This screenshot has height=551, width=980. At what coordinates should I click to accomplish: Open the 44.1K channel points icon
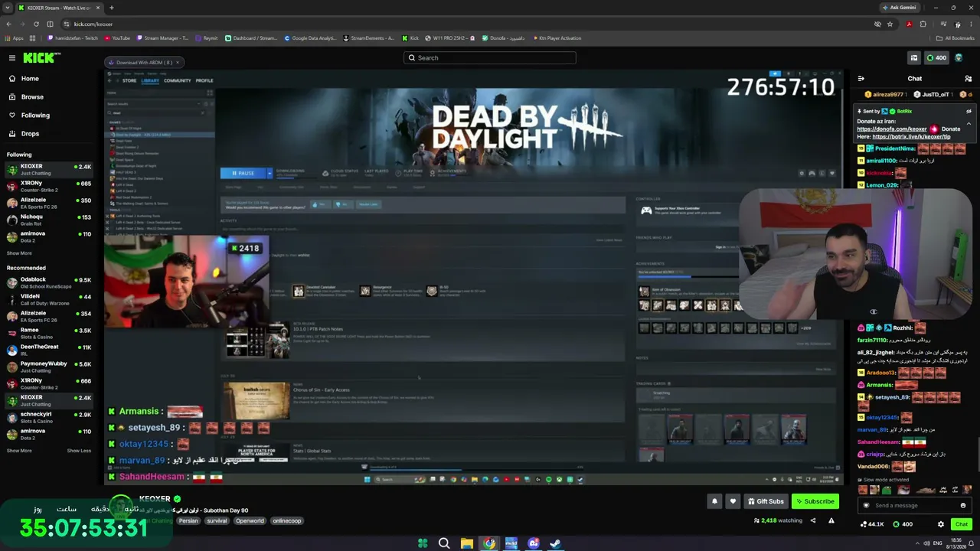[x=872, y=524]
